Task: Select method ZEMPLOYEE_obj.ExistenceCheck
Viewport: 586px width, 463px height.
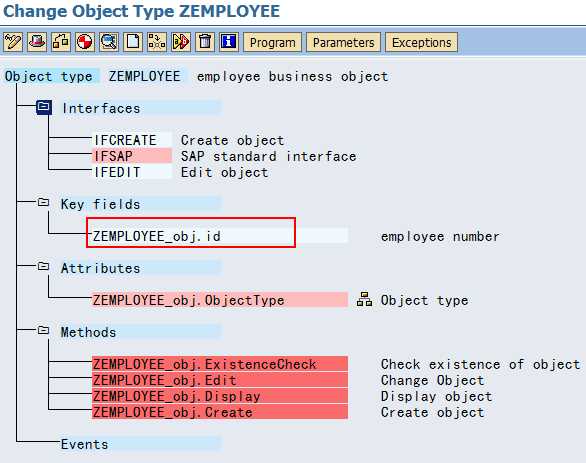Action: [x=220, y=364]
